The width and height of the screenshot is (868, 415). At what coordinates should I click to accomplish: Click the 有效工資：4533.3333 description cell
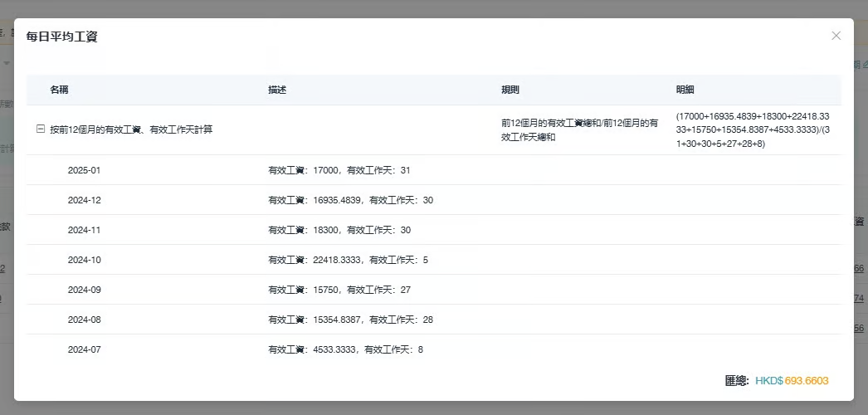point(345,349)
